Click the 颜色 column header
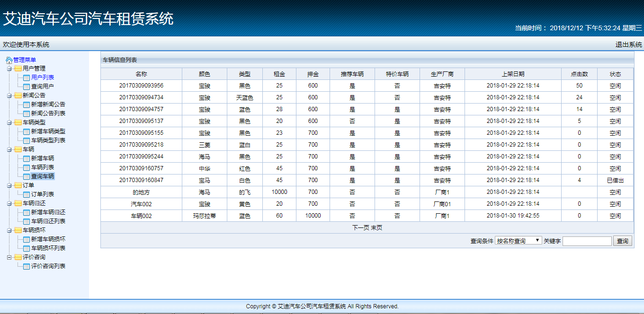This screenshot has height=314, width=644. (205, 74)
